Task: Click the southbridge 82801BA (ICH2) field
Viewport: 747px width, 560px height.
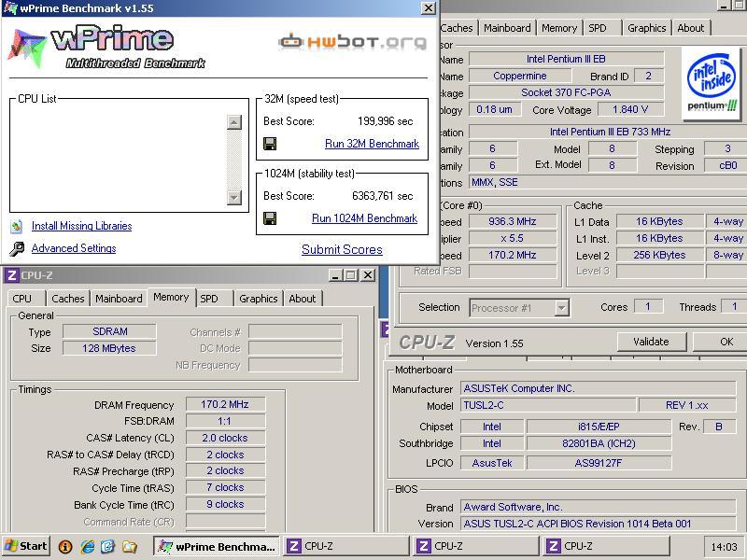Action: pos(599,444)
